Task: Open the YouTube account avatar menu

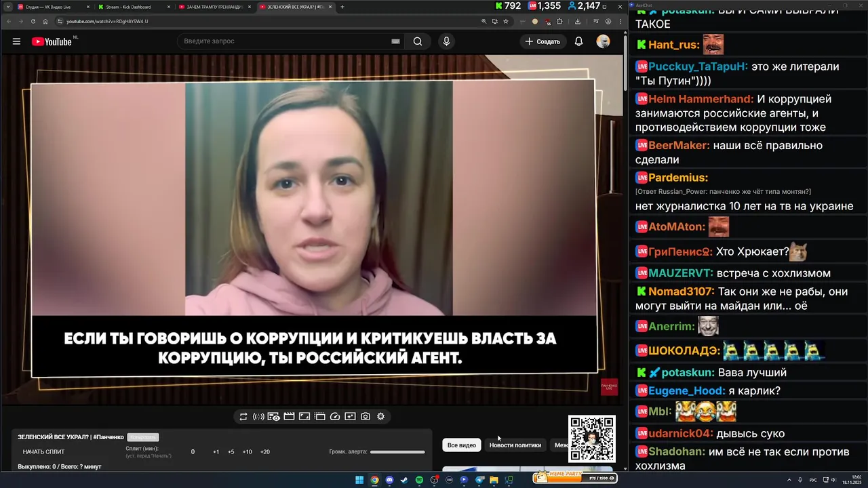Action: [x=603, y=41]
